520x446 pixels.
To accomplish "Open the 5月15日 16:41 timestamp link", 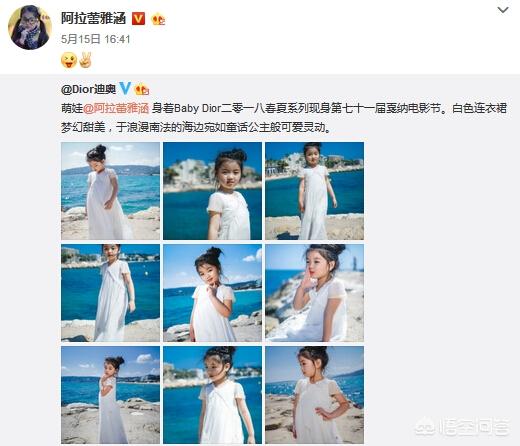I will tap(95, 39).
